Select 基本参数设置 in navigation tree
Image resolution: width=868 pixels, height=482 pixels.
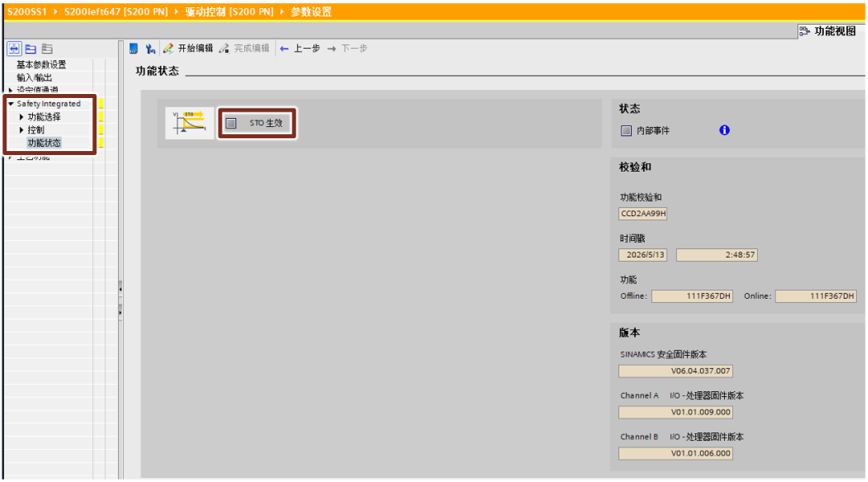pyautogui.click(x=41, y=64)
